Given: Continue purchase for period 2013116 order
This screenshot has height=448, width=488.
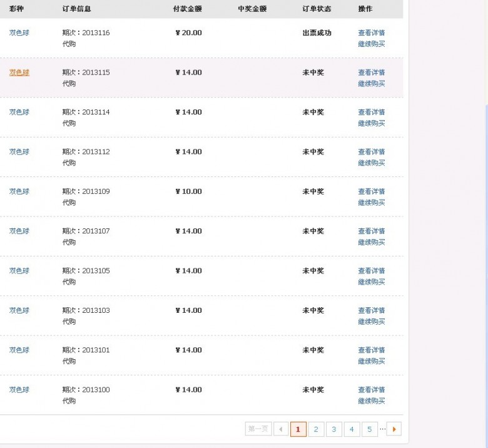Looking at the screenshot, I should tap(371, 44).
